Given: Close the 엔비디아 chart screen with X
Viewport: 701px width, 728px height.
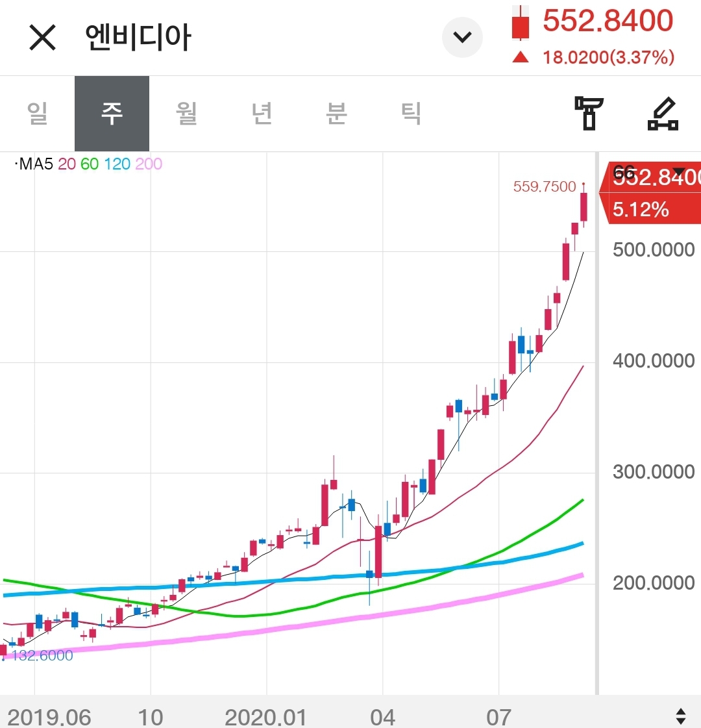Looking at the screenshot, I should click(42, 37).
